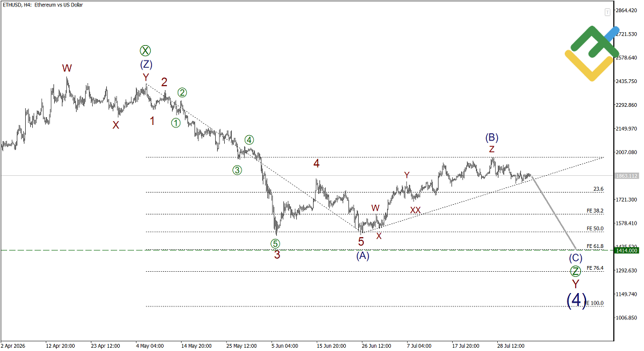The image size is (644, 351).
Task: Select the green circled 4 wave label
Action: tap(249, 140)
